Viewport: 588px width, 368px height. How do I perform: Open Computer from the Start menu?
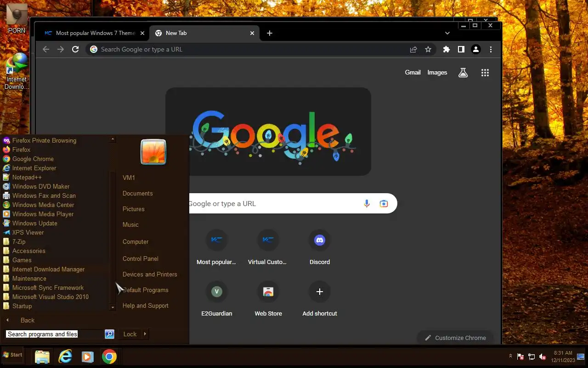click(136, 241)
